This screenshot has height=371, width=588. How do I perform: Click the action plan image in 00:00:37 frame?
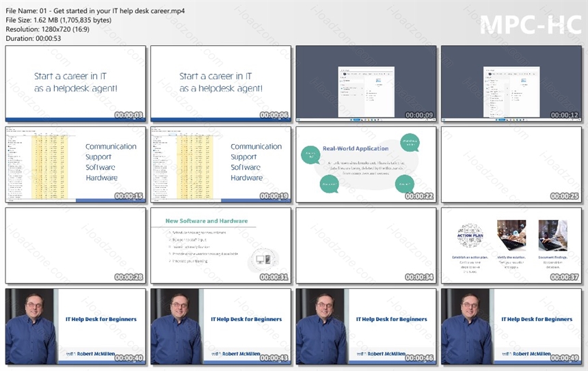pyautogui.click(x=470, y=236)
